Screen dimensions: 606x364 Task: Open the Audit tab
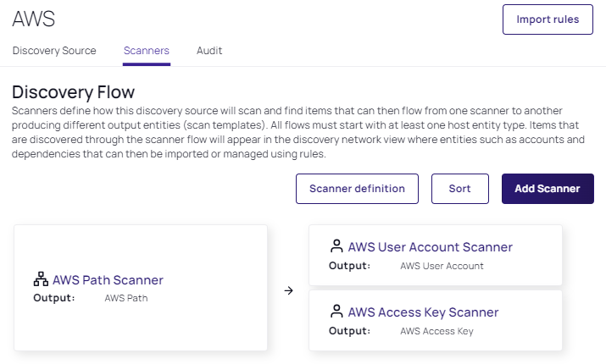click(x=209, y=51)
